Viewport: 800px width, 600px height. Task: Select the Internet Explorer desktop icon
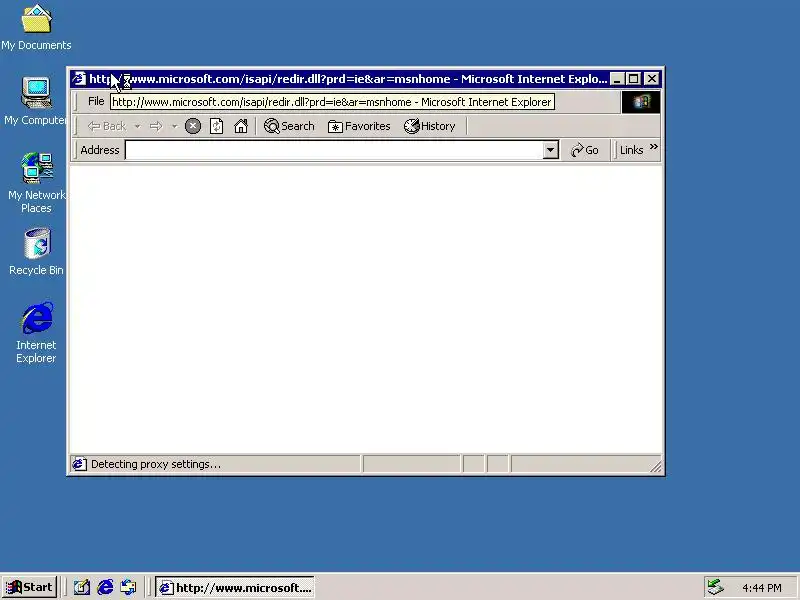click(36, 333)
